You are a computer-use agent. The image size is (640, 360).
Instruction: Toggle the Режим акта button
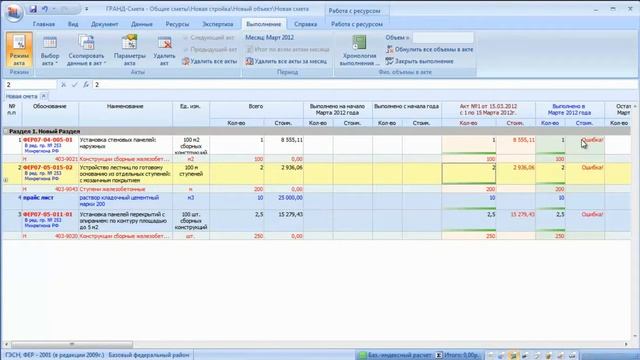(19, 49)
